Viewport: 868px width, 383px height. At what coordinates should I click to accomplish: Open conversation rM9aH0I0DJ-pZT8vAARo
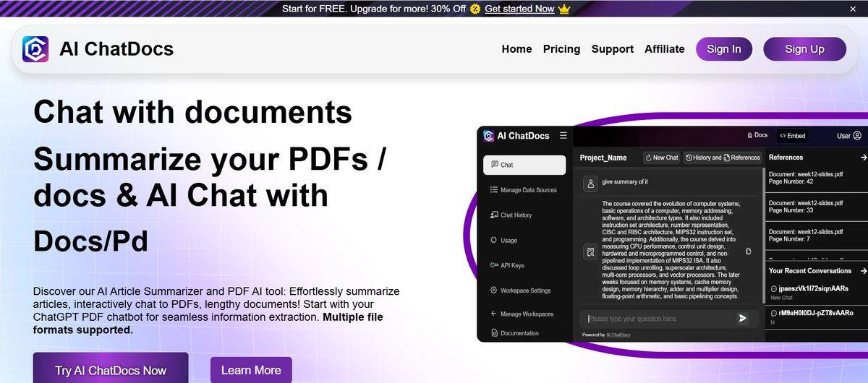(812, 313)
